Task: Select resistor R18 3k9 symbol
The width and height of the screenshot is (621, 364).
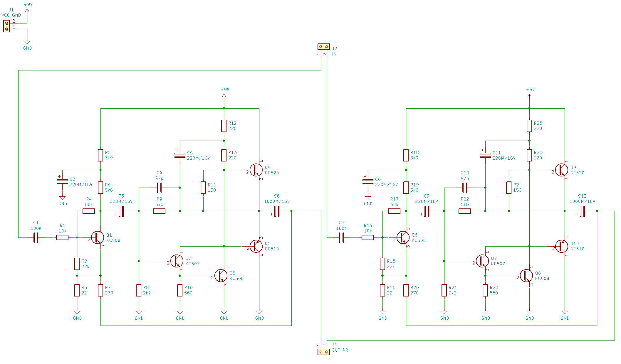Action: pos(406,155)
